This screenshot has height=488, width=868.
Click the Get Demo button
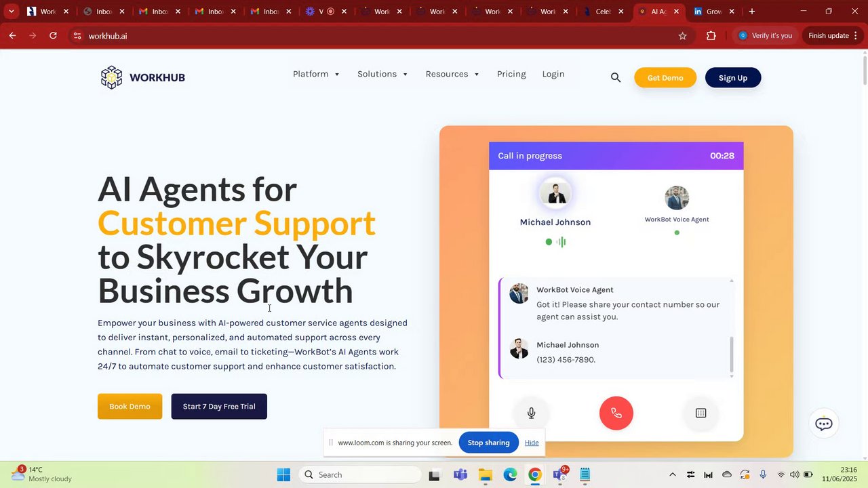click(x=665, y=78)
